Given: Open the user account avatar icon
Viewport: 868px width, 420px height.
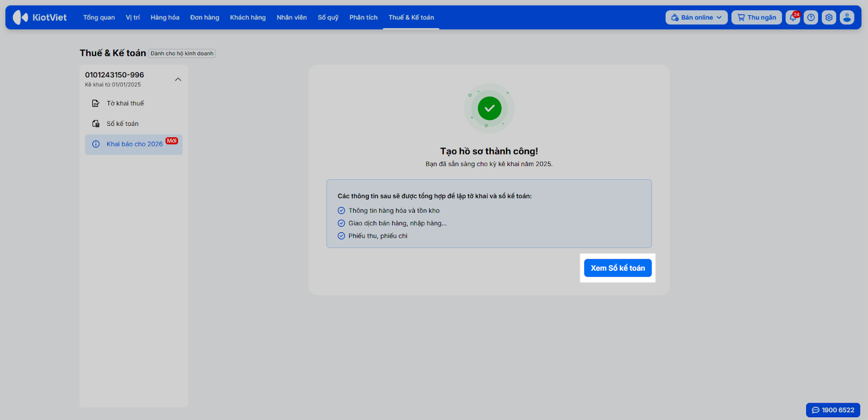Looking at the screenshot, I should [x=847, y=17].
